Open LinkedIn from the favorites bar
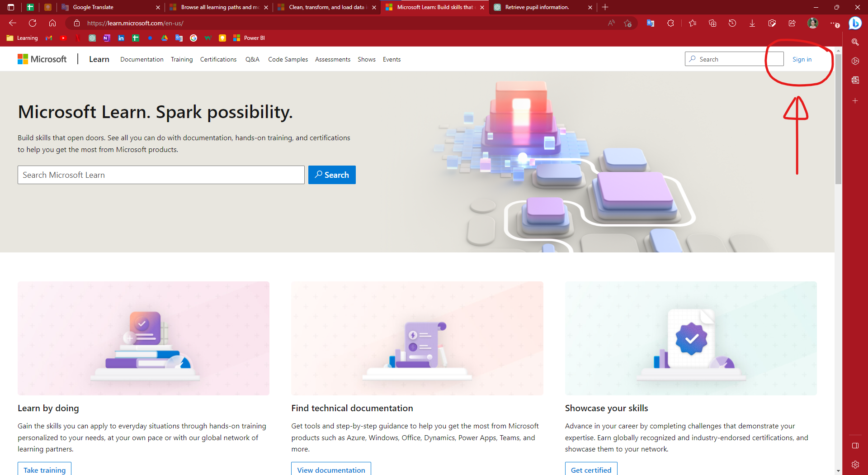 pos(121,38)
